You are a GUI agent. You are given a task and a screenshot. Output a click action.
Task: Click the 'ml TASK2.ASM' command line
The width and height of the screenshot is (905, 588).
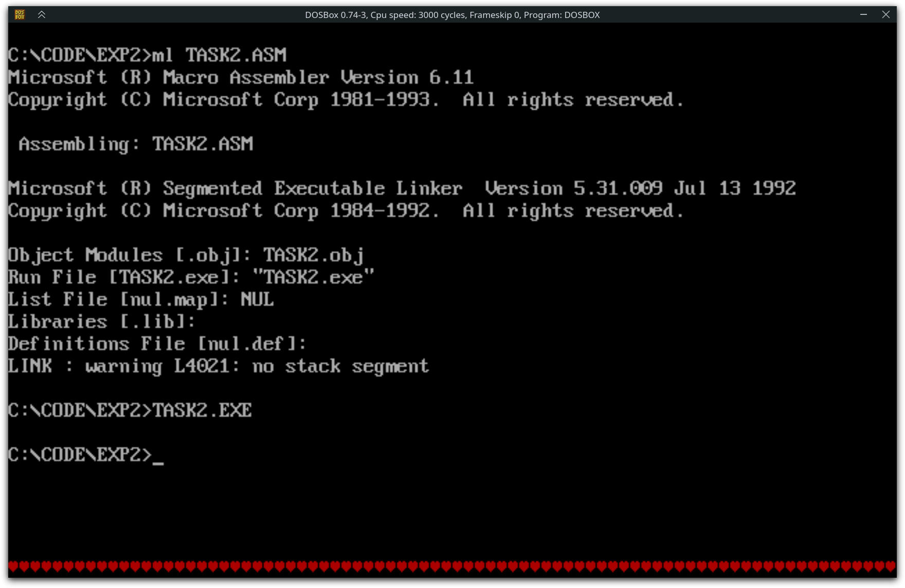[x=147, y=55]
